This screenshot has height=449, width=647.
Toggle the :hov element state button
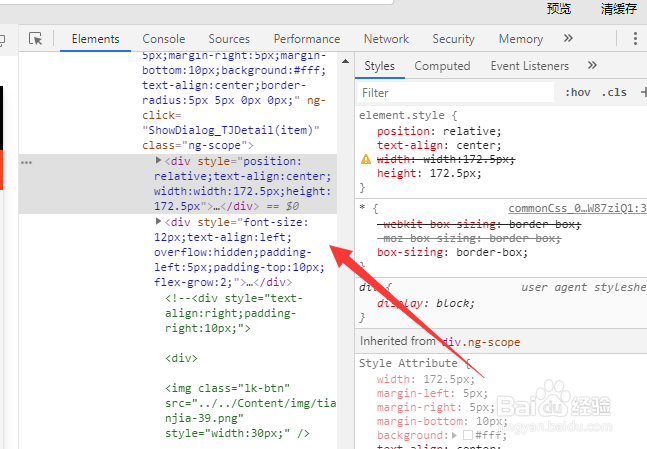coord(578,92)
